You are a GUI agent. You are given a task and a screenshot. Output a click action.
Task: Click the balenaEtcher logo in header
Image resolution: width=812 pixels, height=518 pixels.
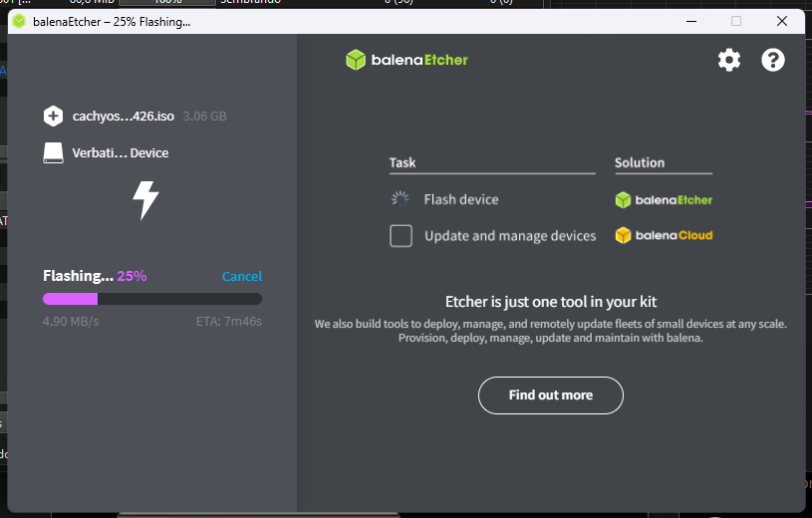(406, 60)
